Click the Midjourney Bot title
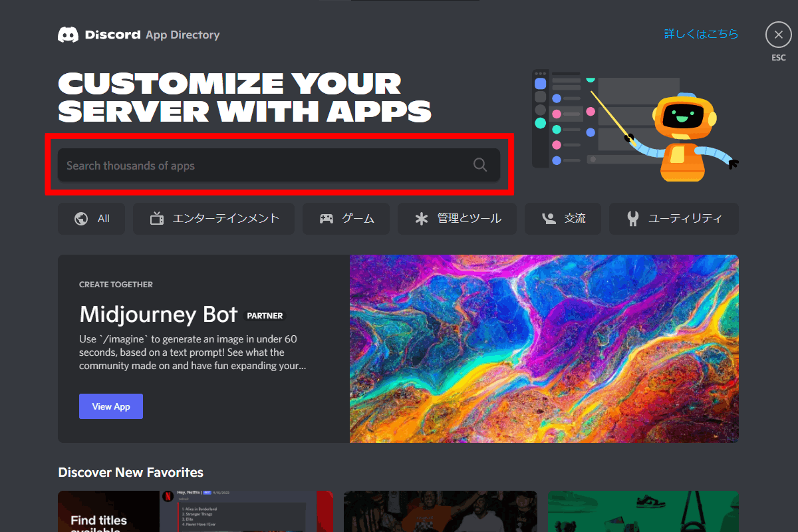Viewport: 798px width, 532px height. tap(158, 314)
